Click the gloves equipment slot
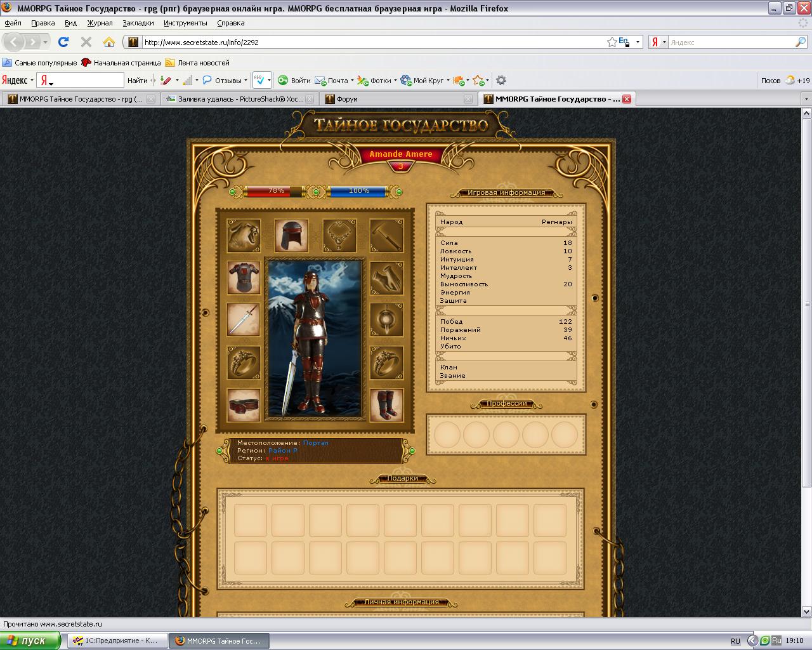 386,278
